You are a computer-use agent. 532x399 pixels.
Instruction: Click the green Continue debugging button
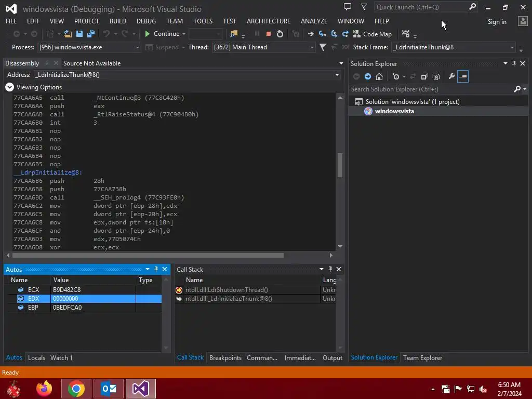[162, 34]
